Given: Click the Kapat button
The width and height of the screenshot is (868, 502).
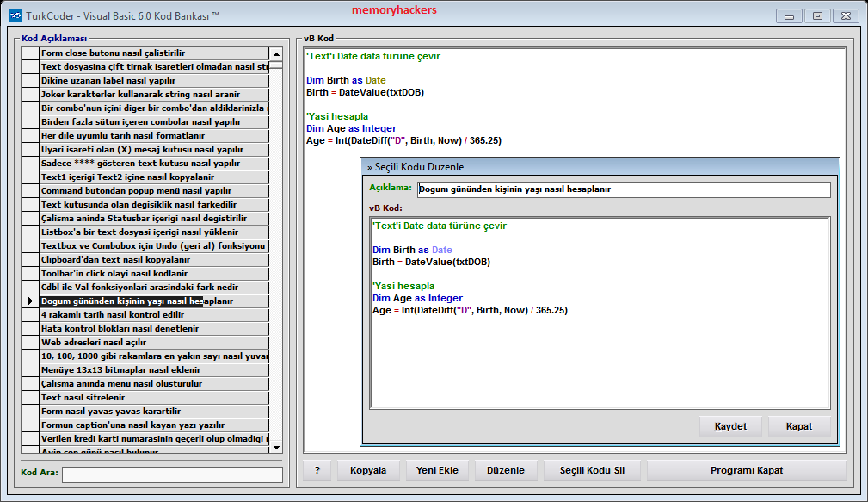Looking at the screenshot, I should click(x=799, y=426).
